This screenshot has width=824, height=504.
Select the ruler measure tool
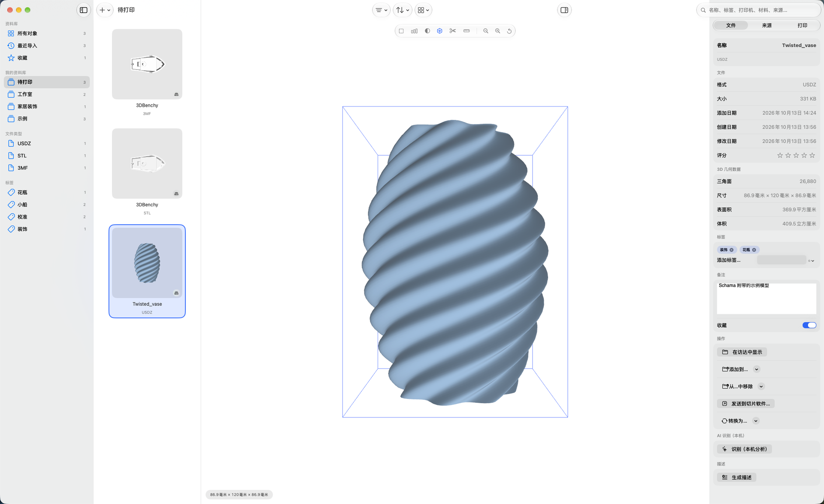pos(467,31)
